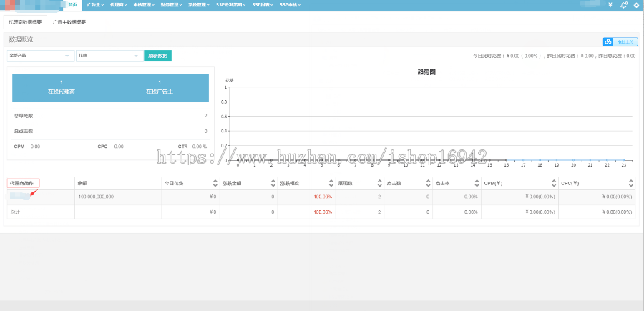This screenshot has height=311, width=644.
Task: Expand the 代理商 menu
Action: click(x=119, y=5)
